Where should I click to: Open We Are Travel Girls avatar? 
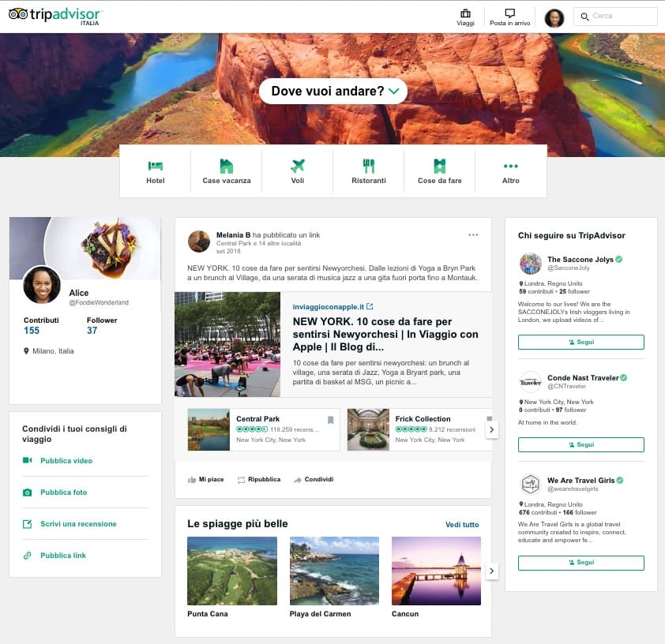coord(530,485)
